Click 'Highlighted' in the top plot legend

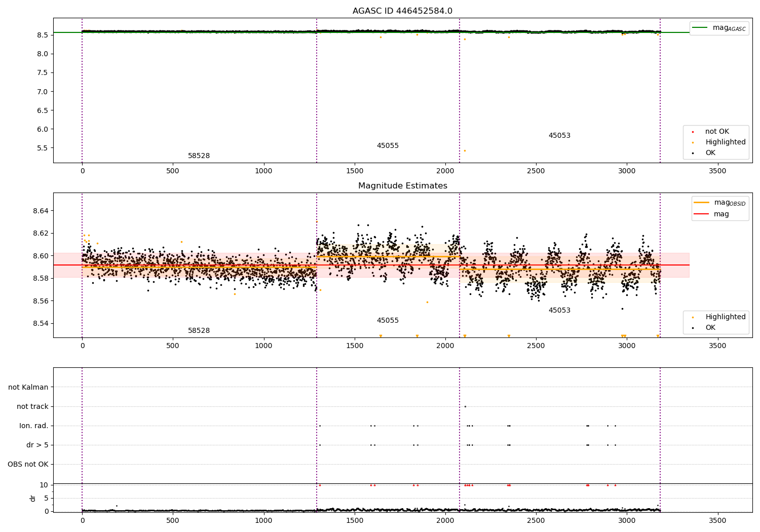click(x=726, y=142)
